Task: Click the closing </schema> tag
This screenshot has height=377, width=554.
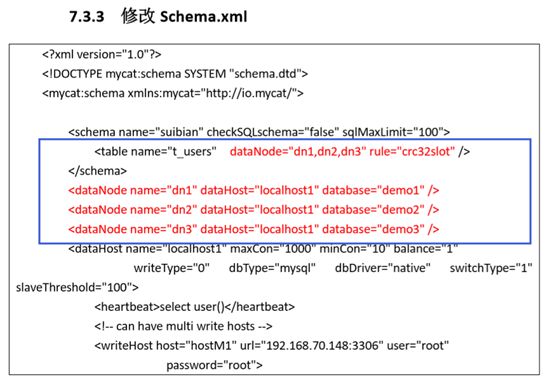Action: (x=98, y=171)
